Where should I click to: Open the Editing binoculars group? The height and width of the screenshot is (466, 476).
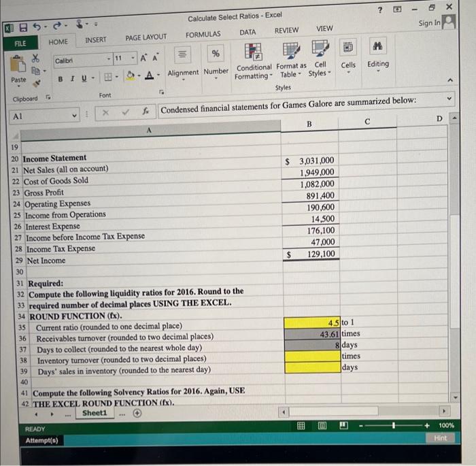[377, 46]
